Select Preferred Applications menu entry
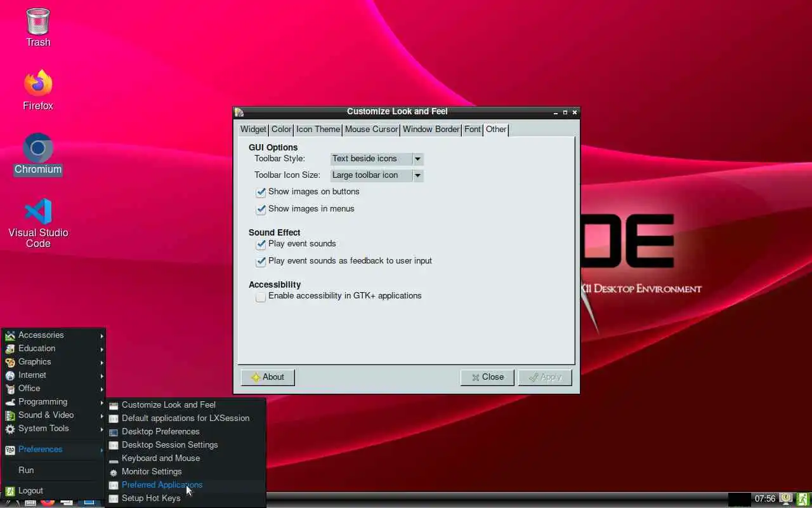 (186, 485)
